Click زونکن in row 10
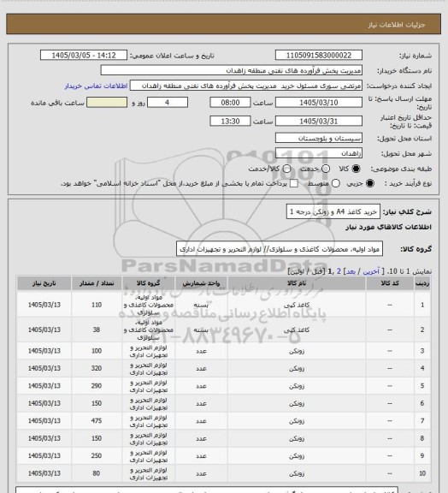Viewport: 448px width, 493px height. pyautogui.click(x=297, y=473)
